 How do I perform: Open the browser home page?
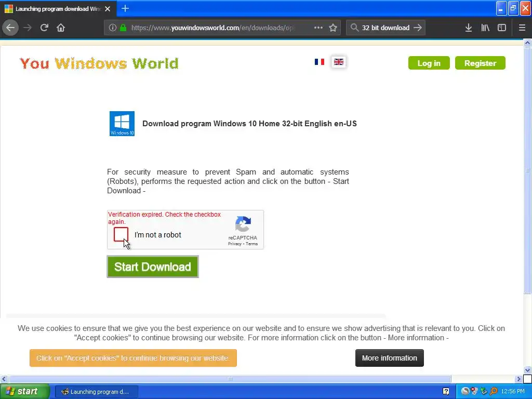coord(61,28)
